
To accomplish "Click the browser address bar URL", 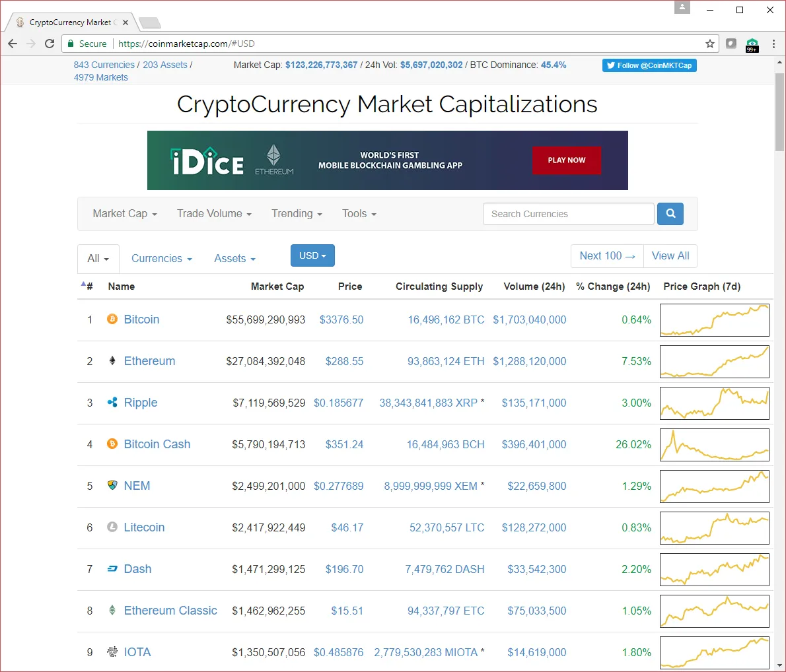I will (x=186, y=44).
